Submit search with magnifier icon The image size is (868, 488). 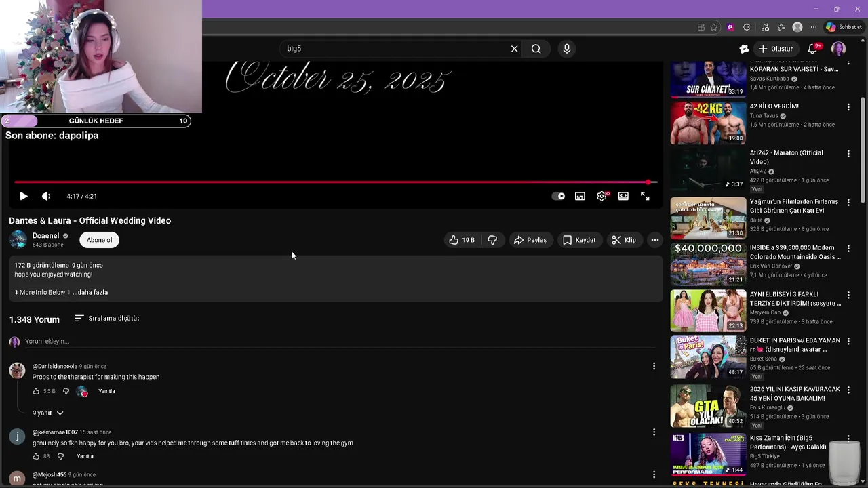(536, 49)
